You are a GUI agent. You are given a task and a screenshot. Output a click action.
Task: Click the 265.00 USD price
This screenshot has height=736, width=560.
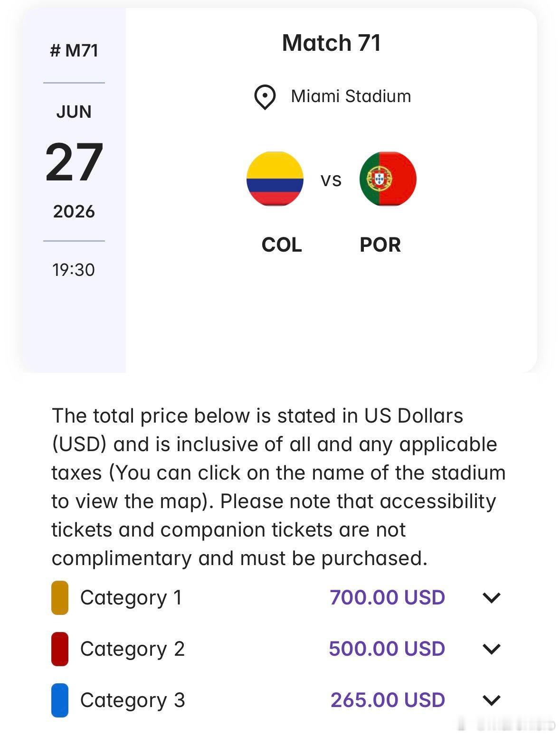pos(388,700)
